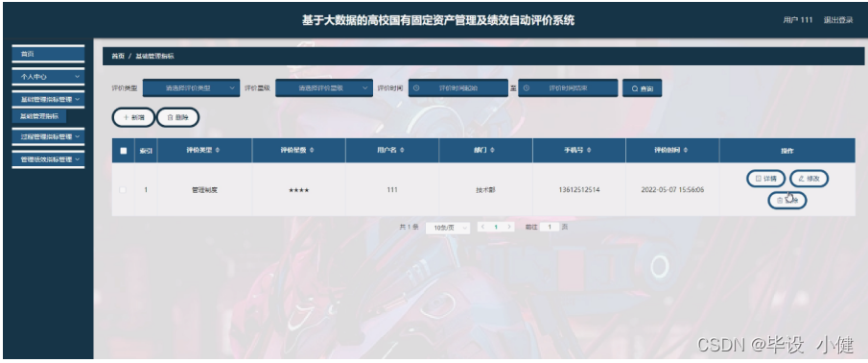This screenshot has height=363, width=868.
Task: Open the 请选择评价类型 dropdown
Action: pyautogui.click(x=191, y=88)
